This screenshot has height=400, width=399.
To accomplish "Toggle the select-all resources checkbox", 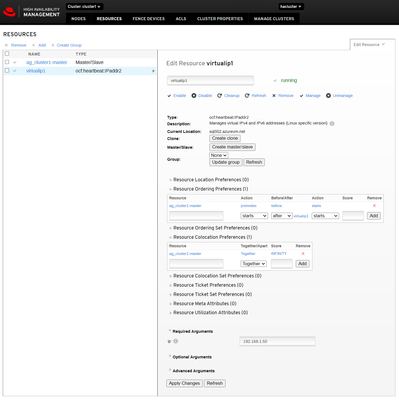I will tap(7, 54).
